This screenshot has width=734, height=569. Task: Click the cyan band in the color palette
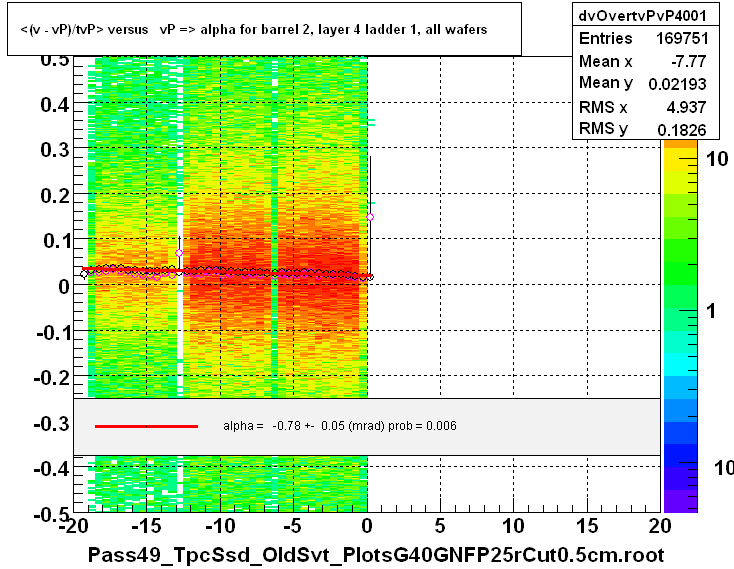pyautogui.click(x=680, y=364)
